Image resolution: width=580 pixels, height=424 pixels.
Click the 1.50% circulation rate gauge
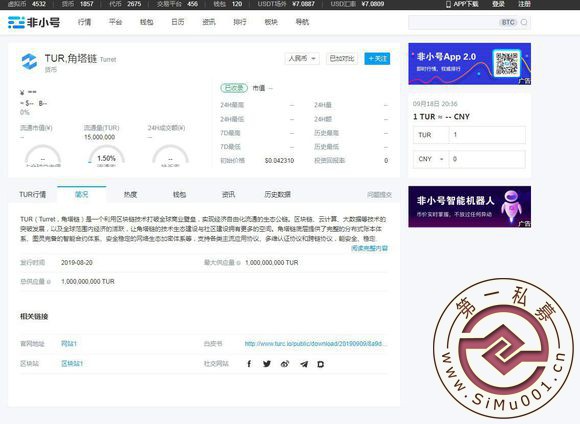(107, 156)
